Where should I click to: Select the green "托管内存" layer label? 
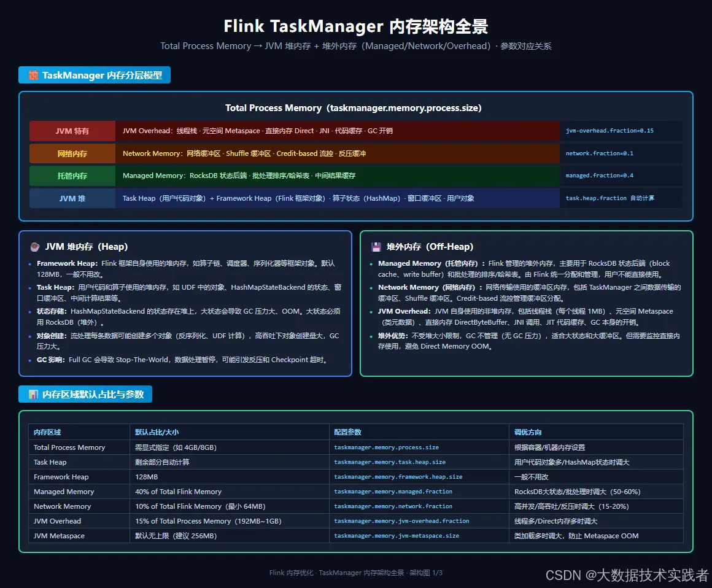click(x=72, y=176)
